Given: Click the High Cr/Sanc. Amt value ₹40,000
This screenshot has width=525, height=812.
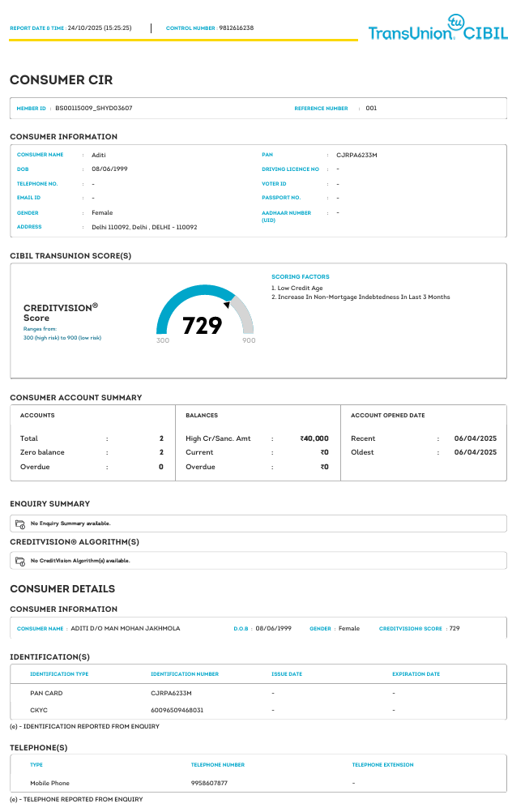Looking at the screenshot, I should pos(314,438).
